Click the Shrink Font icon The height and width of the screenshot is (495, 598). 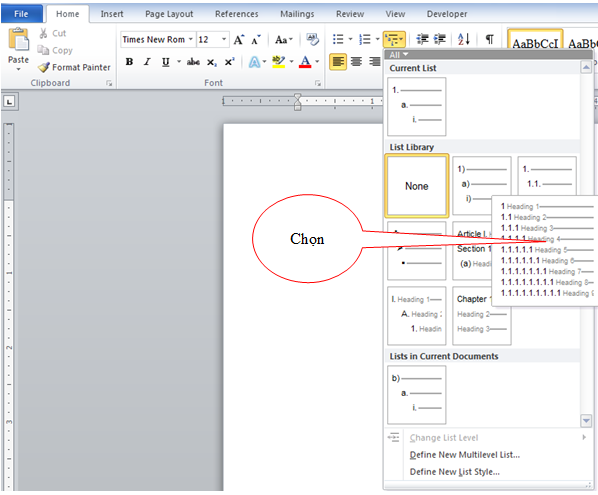(256, 39)
